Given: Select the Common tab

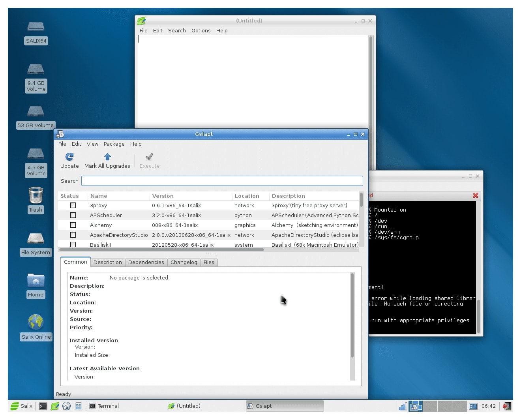Looking at the screenshot, I should (x=75, y=262).
